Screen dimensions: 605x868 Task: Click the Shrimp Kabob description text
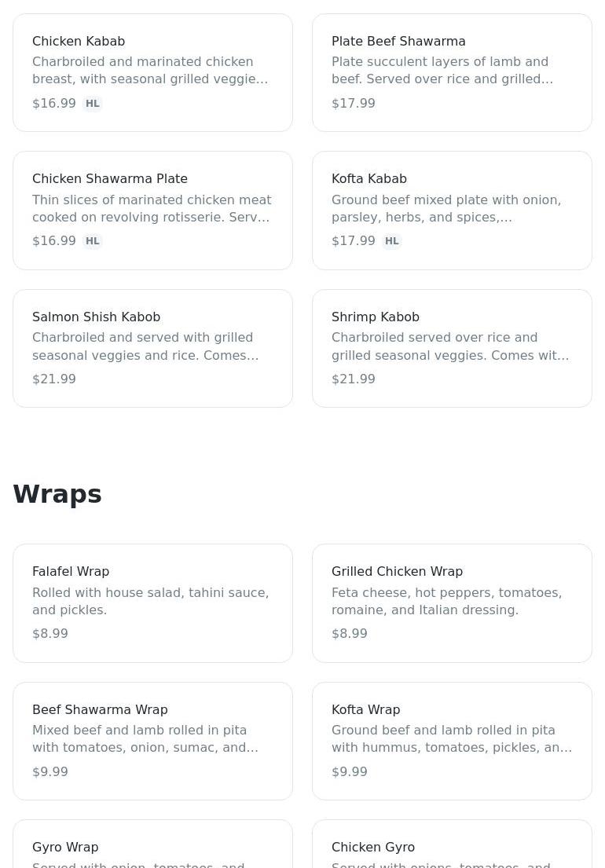tap(450, 346)
